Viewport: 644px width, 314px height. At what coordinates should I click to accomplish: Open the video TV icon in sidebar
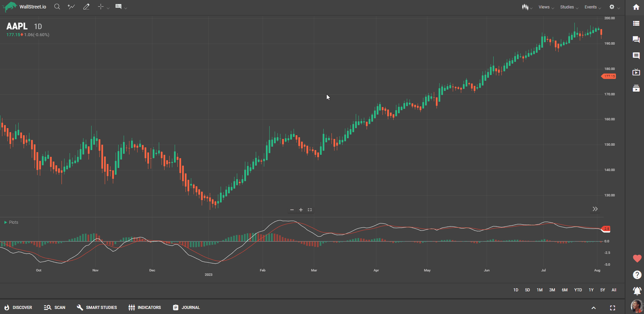636,72
